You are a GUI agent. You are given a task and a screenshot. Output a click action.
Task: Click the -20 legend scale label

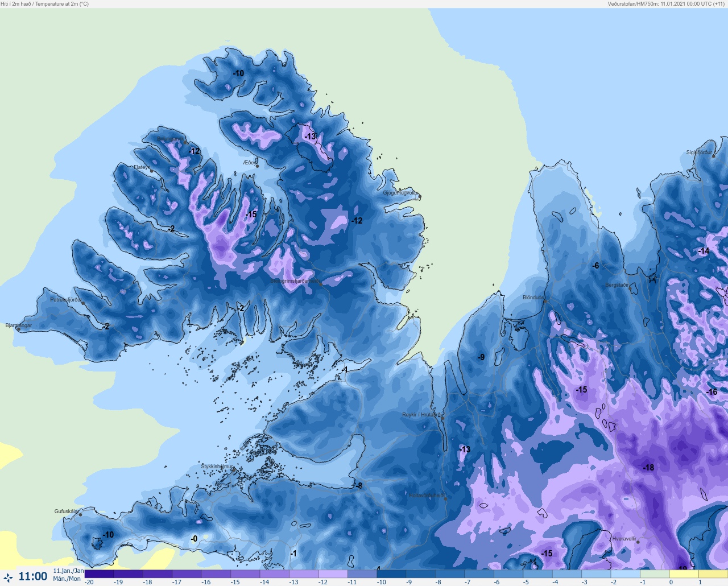(x=89, y=582)
